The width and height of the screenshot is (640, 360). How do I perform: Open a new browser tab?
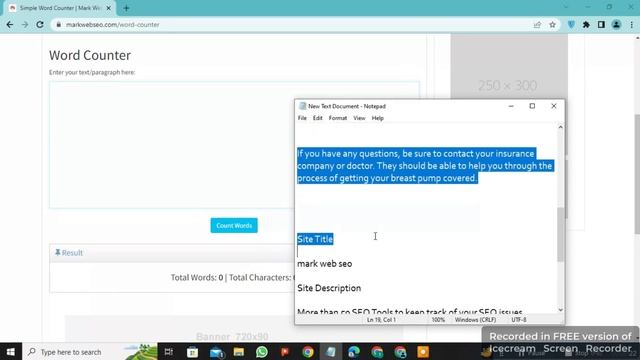point(126,8)
